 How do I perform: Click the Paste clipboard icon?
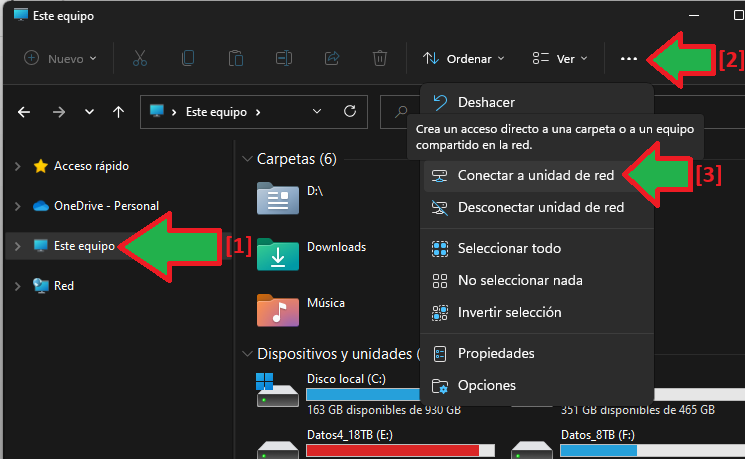coord(236,58)
